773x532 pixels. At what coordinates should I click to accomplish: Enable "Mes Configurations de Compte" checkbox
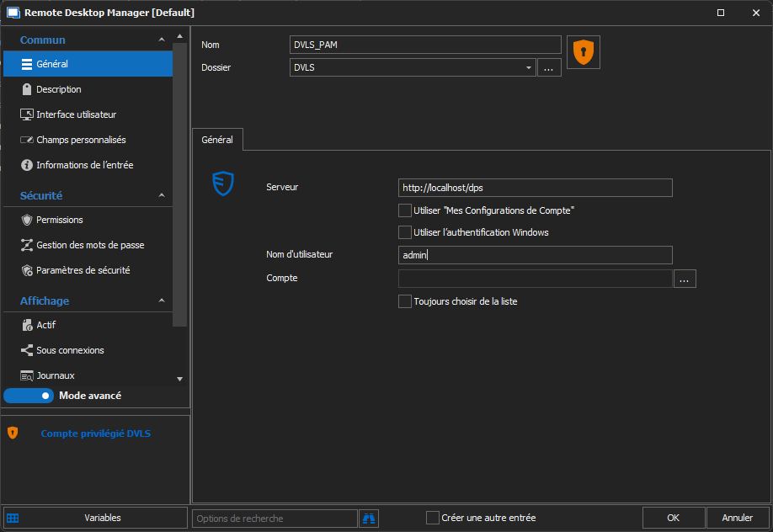405,210
